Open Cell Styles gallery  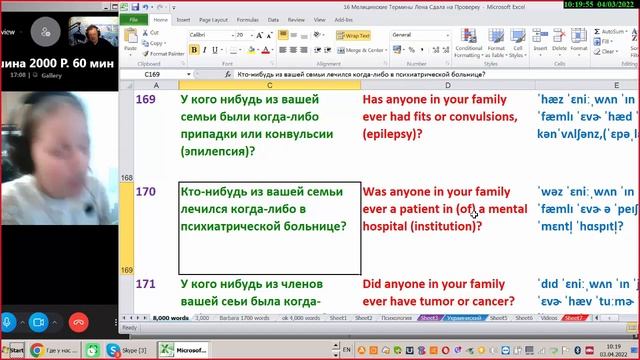point(518,43)
